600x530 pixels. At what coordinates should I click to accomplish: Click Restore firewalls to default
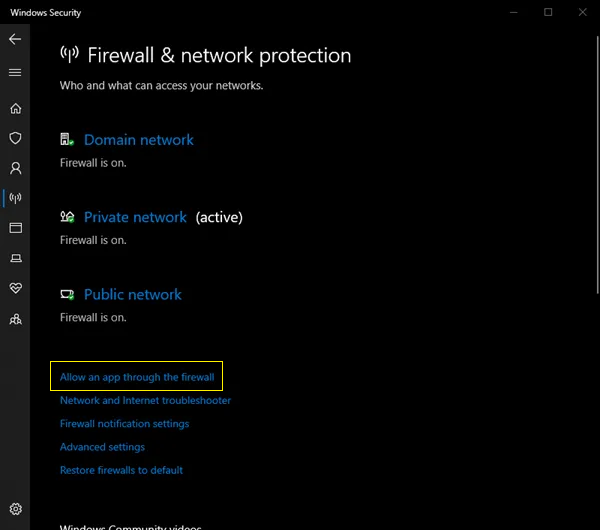121,470
